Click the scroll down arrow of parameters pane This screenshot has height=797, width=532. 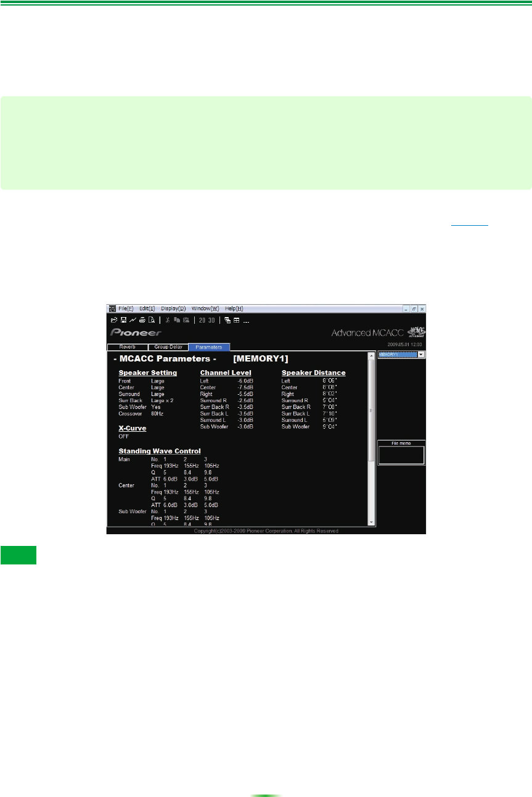371,522
